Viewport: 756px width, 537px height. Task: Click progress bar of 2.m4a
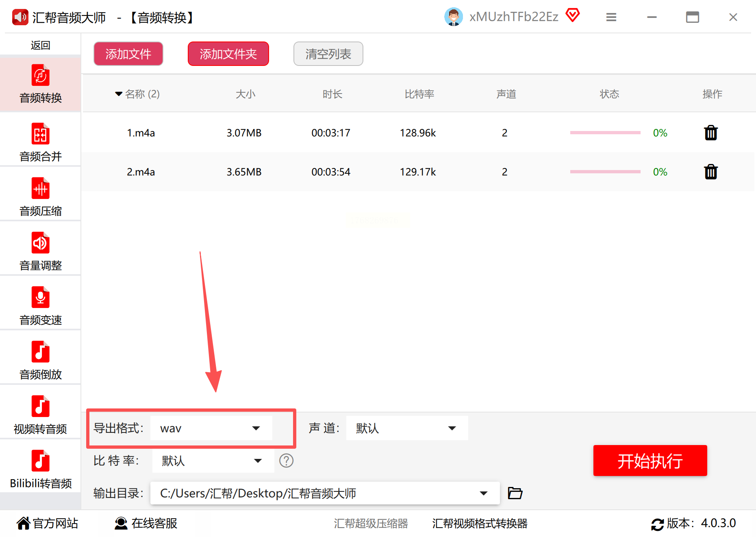[605, 172]
